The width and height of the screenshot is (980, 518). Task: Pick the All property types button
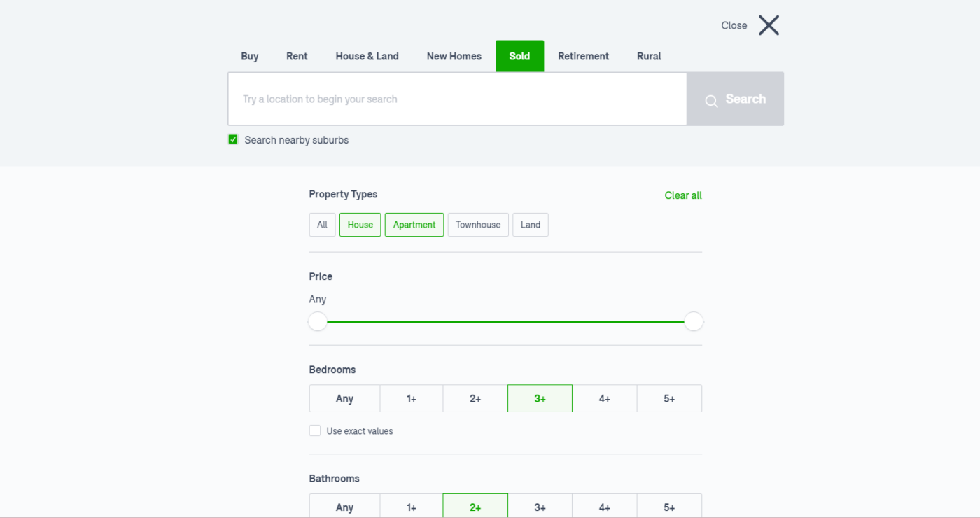point(322,225)
